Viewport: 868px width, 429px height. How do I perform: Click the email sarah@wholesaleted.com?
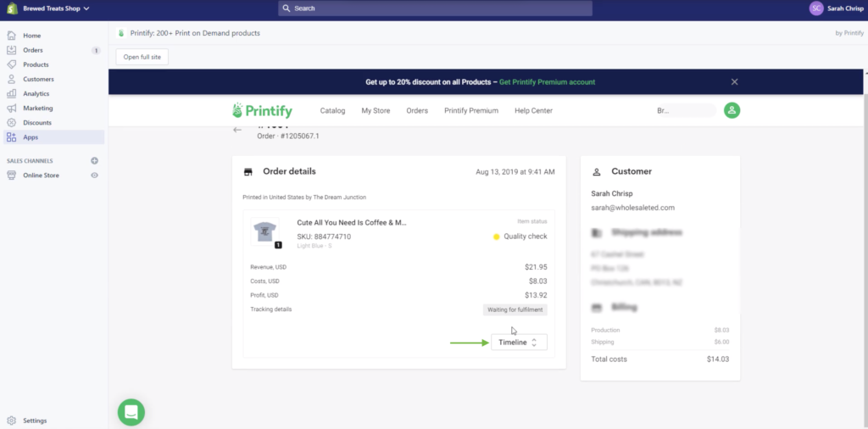632,208
